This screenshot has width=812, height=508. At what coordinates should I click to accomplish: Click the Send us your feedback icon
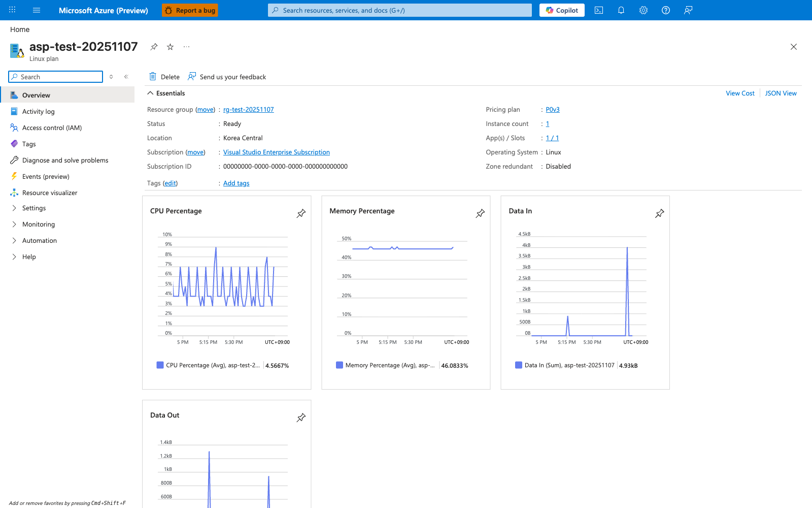click(192, 76)
